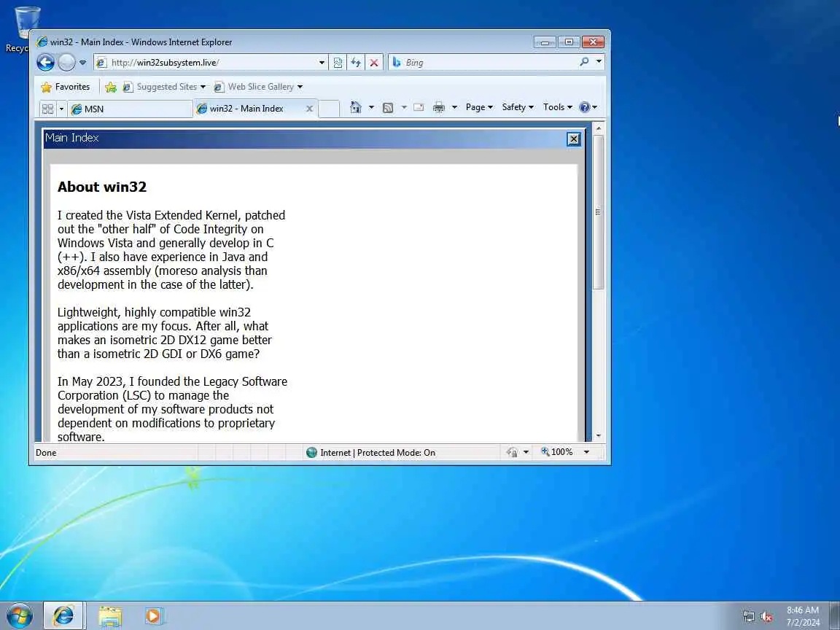Click the About win32 heading
The height and width of the screenshot is (630, 840).
coord(102,187)
